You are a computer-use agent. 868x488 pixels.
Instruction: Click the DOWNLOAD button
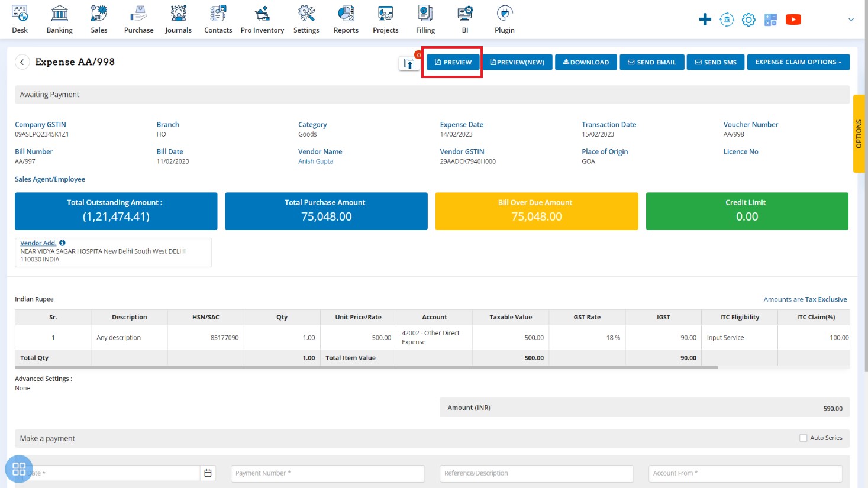(x=586, y=62)
